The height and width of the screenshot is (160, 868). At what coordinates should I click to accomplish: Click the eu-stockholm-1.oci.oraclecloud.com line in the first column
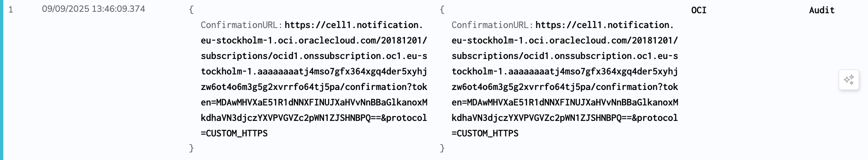click(x=314, y=41)
